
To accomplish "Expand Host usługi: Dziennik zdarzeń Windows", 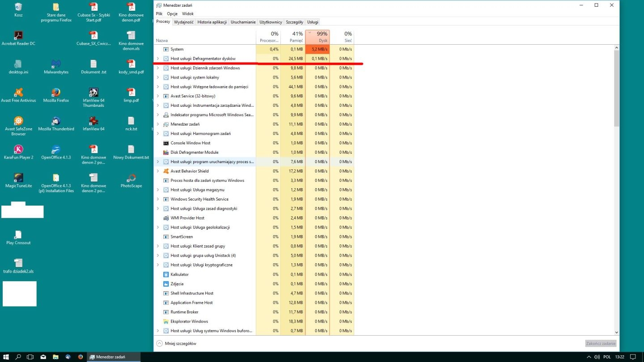I will click(158, 68).
